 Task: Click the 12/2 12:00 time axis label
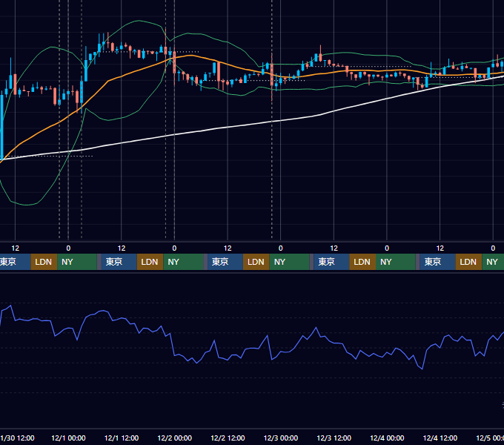coord(228,438)
